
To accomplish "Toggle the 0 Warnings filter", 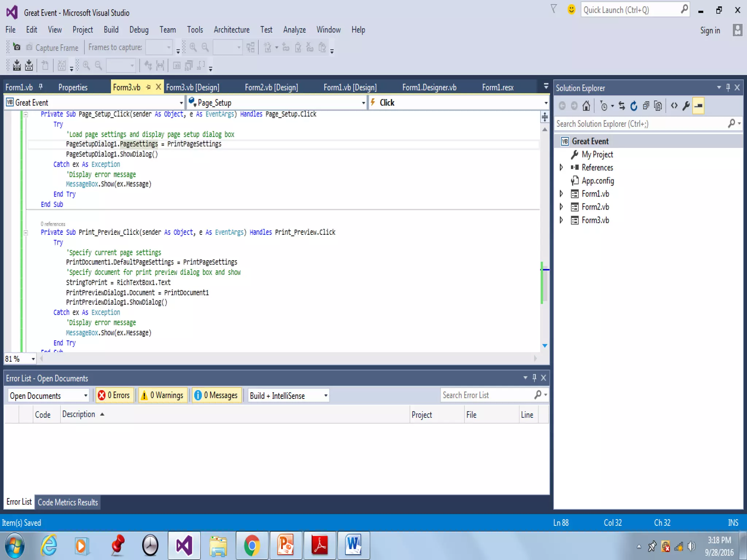I will click(163, 395).
